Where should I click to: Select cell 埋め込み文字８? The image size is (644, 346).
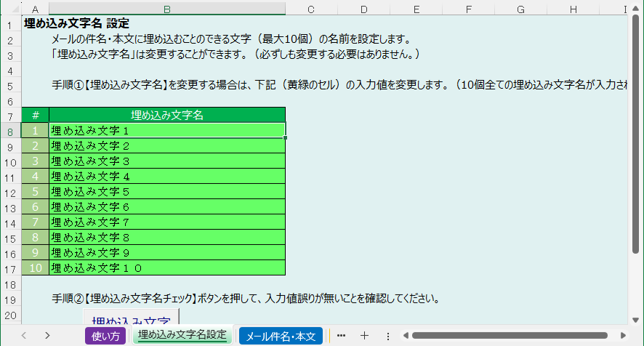pyautogui.click(x=167, y=237)
